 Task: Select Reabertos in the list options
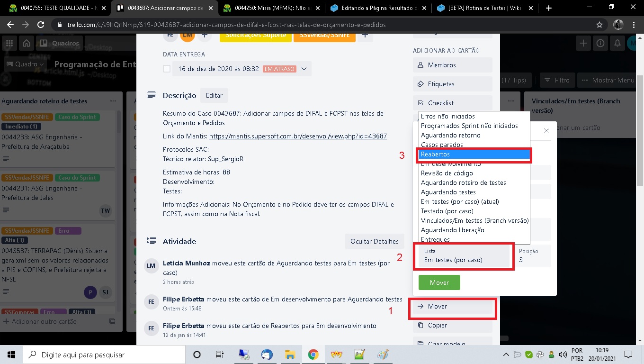474,155
